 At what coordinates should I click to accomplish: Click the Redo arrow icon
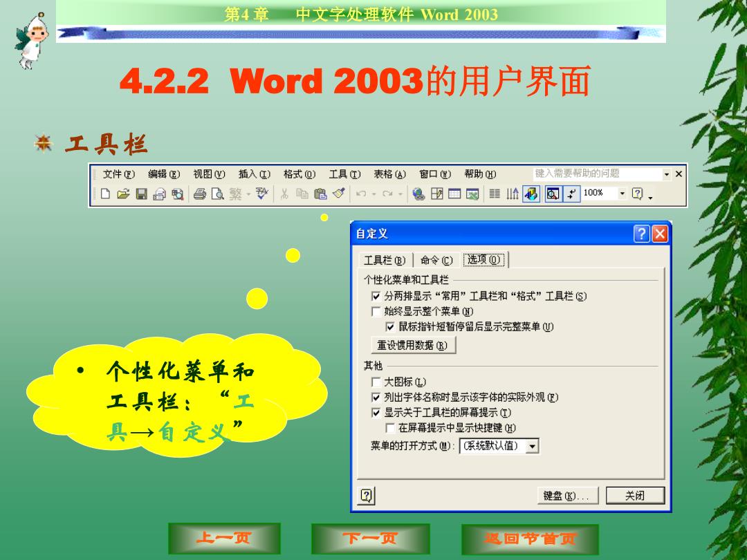(388, 194)
